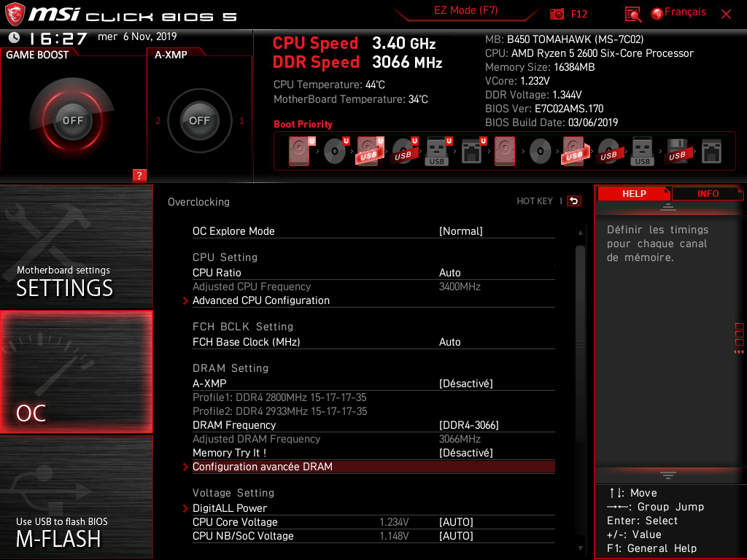Click the 'Profile2: DDR4 2933MHz 15-17-17-35' row
Viewport: 747px width, 560px height.
pyautogui.click(x=279, y=411)
